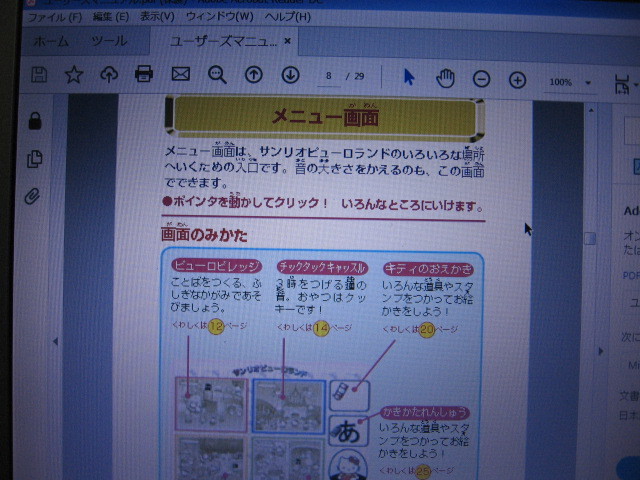Click the かきかたれんしゅう label
The width and height of the screenshot is (640, 480).
click(x=425, y=412)
